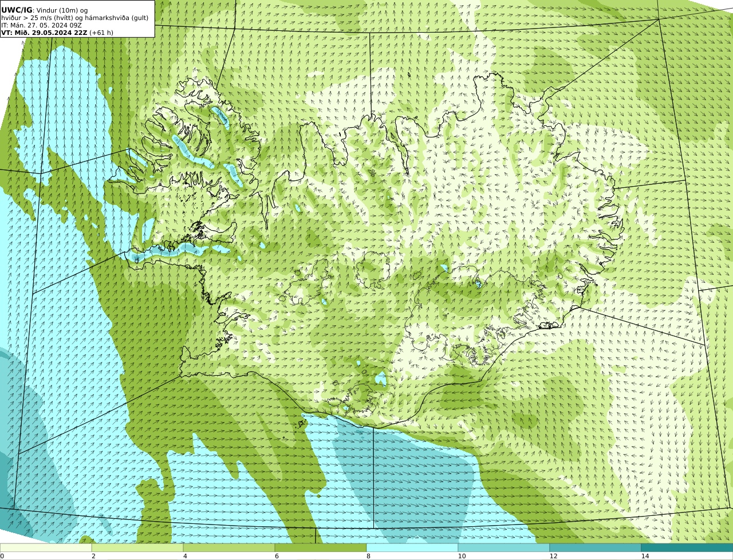Click the legend scale label "14"
The image size is (733, 560).
(645, 556)
